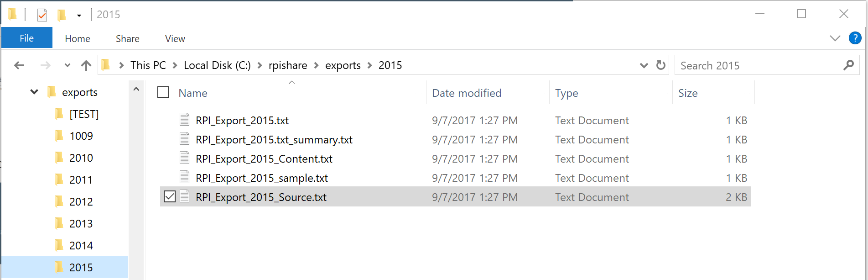Click the Properties icon in Quick Access toolbar

pyautogui.click(x=42, y=15)
